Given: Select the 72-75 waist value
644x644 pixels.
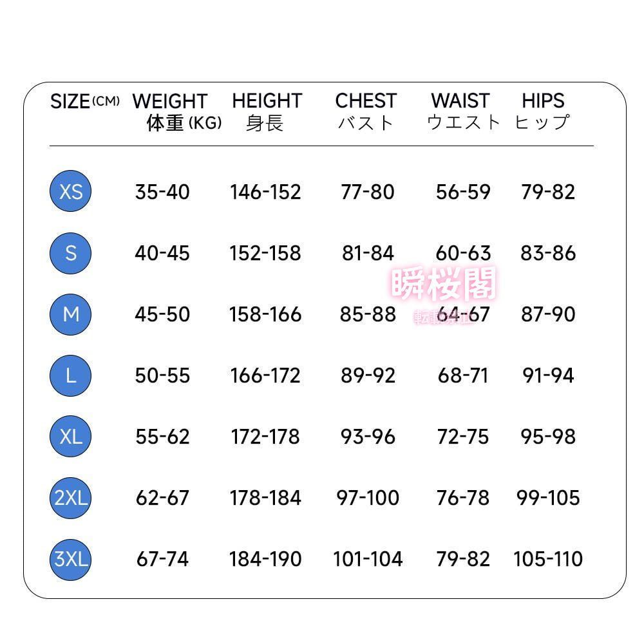Looking at the screenshot, I should pos(463,437).
